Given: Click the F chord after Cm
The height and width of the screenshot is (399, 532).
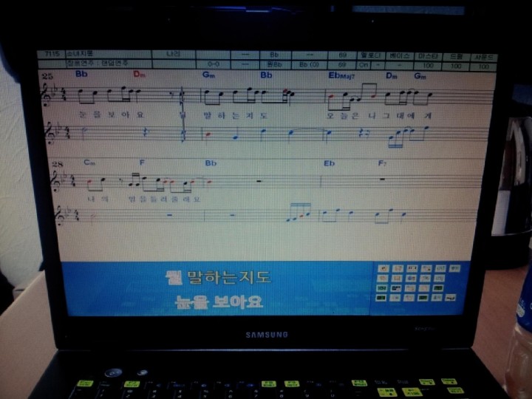Looking at the screenshot, I should (142, 163).
